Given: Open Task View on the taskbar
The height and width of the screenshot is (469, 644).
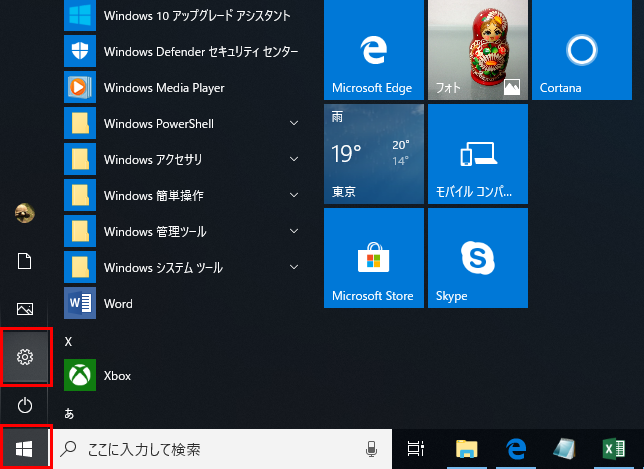Looking at the screenshot, I should click(416, 450).
